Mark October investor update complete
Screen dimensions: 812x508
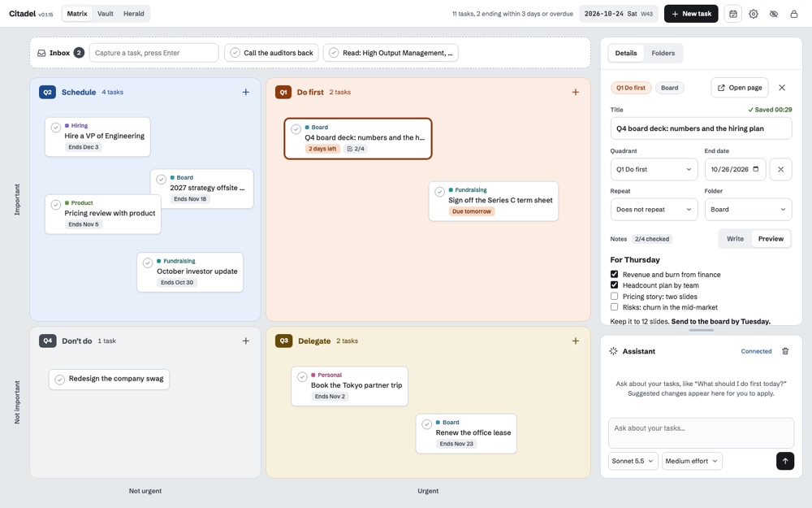(x=148, y=263)
